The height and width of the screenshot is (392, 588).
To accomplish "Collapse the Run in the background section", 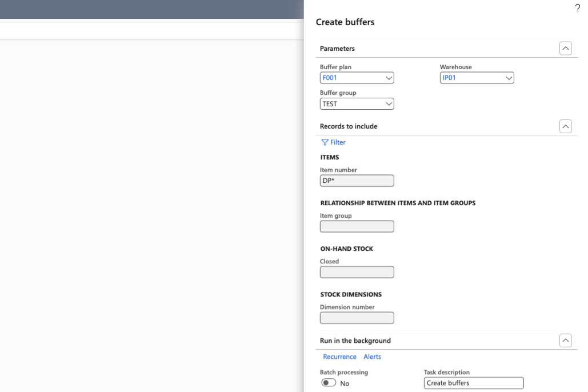I will click(565, 341).
